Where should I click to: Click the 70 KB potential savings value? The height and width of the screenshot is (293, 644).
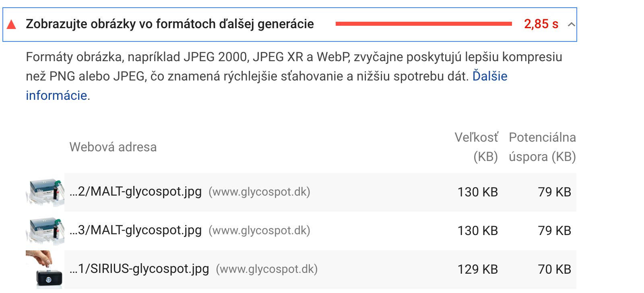click(x=555, y=269)
